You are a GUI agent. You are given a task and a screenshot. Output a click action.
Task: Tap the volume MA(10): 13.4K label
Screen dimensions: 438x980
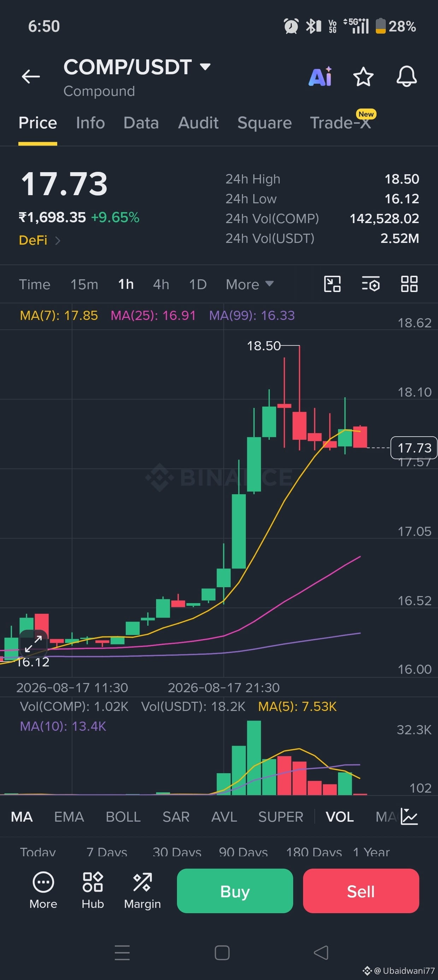coord(63,726)
